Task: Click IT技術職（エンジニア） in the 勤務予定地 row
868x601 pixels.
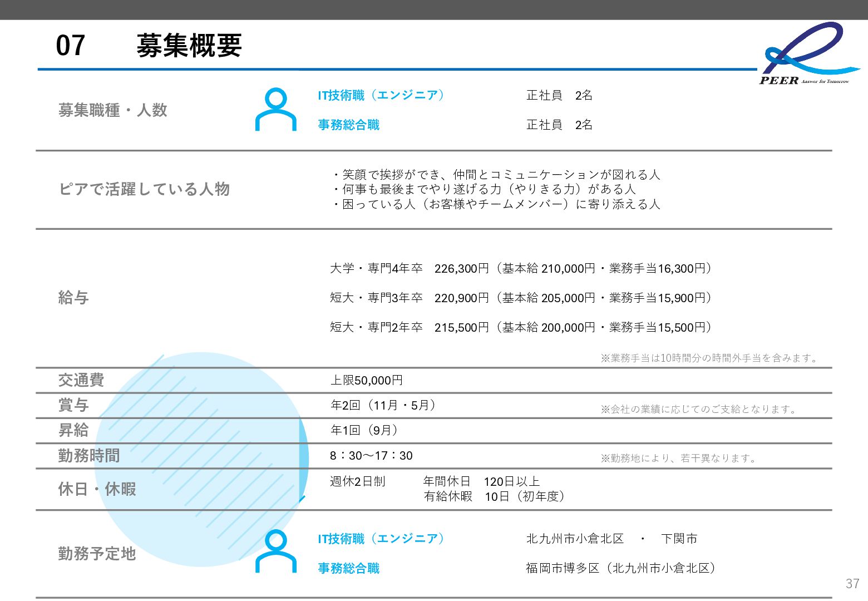Action: 382,539
